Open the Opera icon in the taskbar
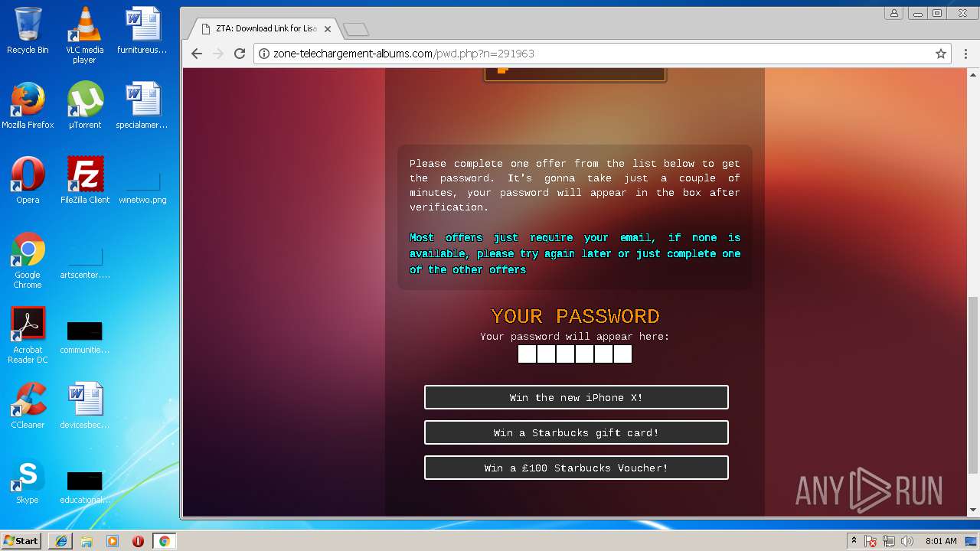 [139, 541]
